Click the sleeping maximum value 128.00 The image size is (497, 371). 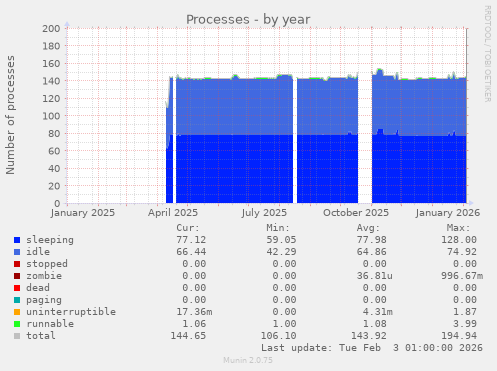459,240
